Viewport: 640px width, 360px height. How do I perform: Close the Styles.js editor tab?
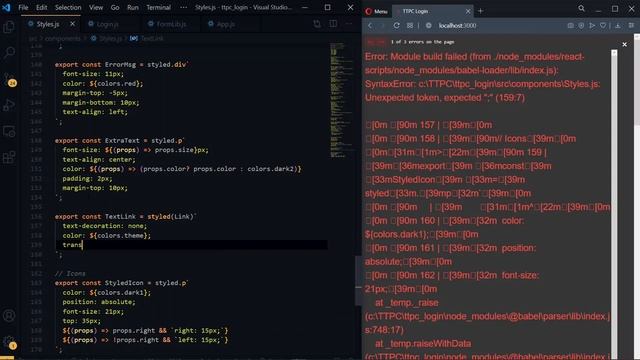[72, 24]
